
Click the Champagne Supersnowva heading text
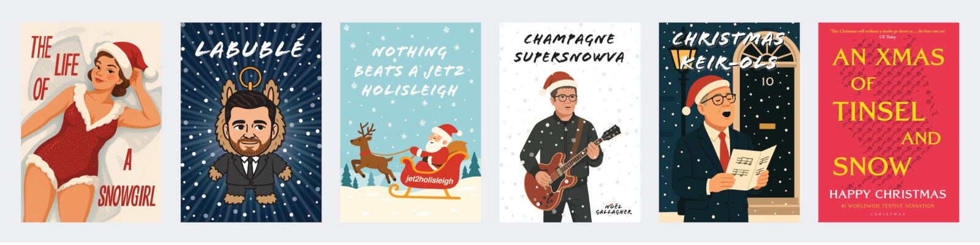[569, 48]
